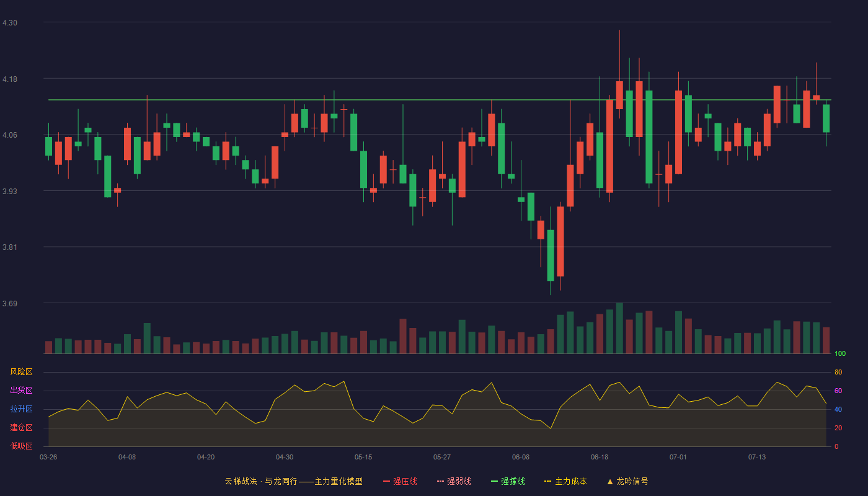Click the yellow indicator line in lower panel
The image size is (868, 496).
click(x=437, y=405)
